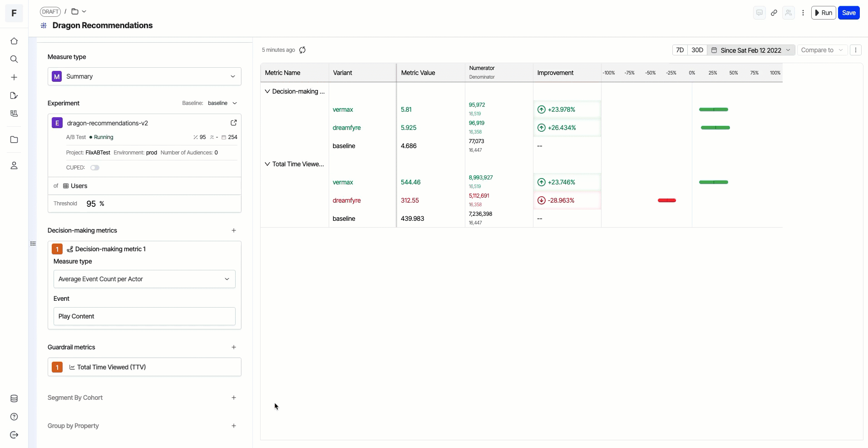This screenshot has height=448, width=868.
Task: Click the DRAFT badge
Action: tap(50, 11)
